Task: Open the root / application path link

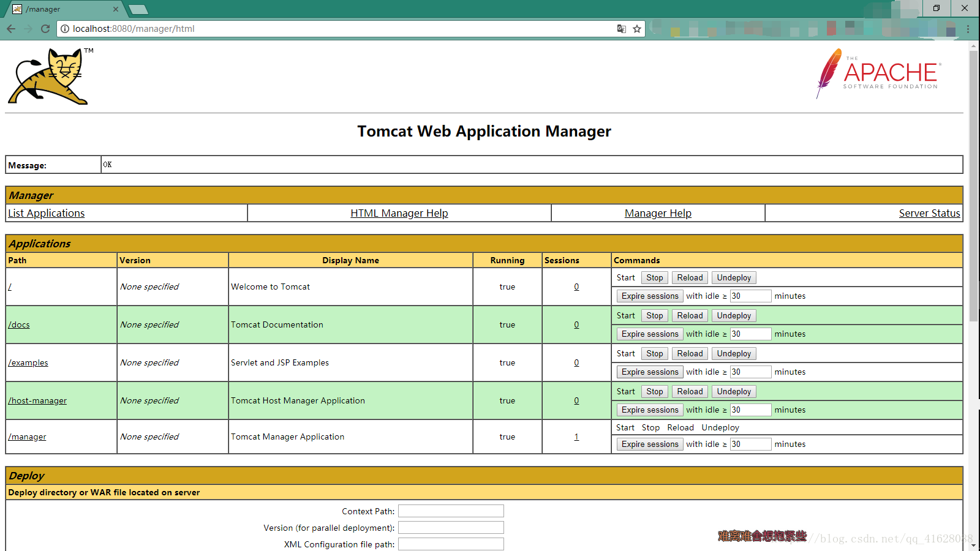Action: [10, 287]
